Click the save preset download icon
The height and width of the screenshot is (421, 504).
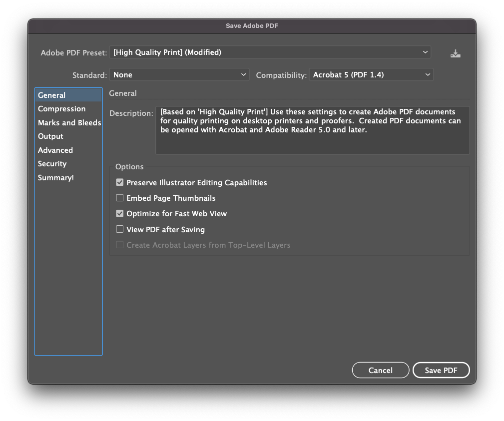click(455, 53)
